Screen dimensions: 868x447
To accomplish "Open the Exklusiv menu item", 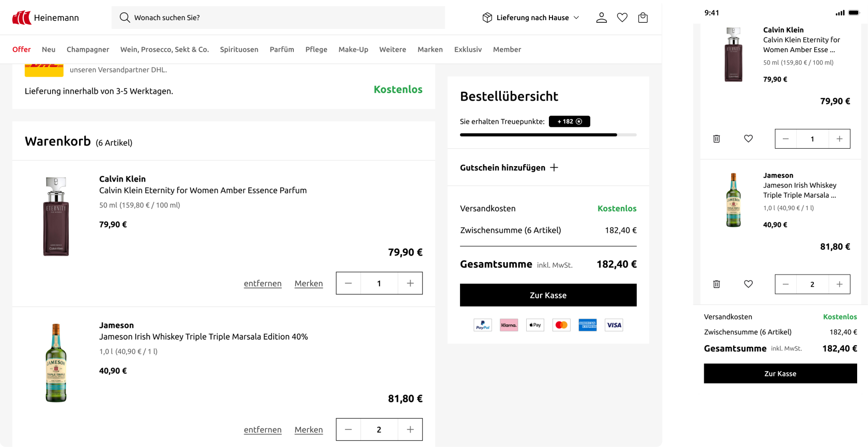I will point(468,50).
